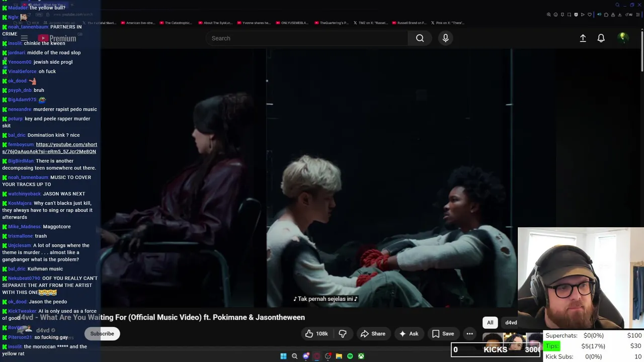The height and width of the screenshot is (362, 644).
Task: Activate voice search microphone icon
Action: click(x=445, y=38)
